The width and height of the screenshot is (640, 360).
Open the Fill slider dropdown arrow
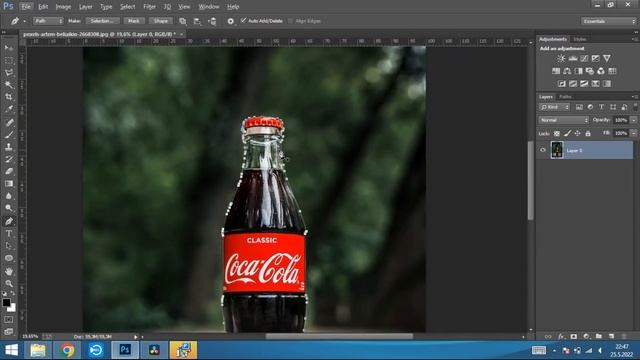(633, 133)
